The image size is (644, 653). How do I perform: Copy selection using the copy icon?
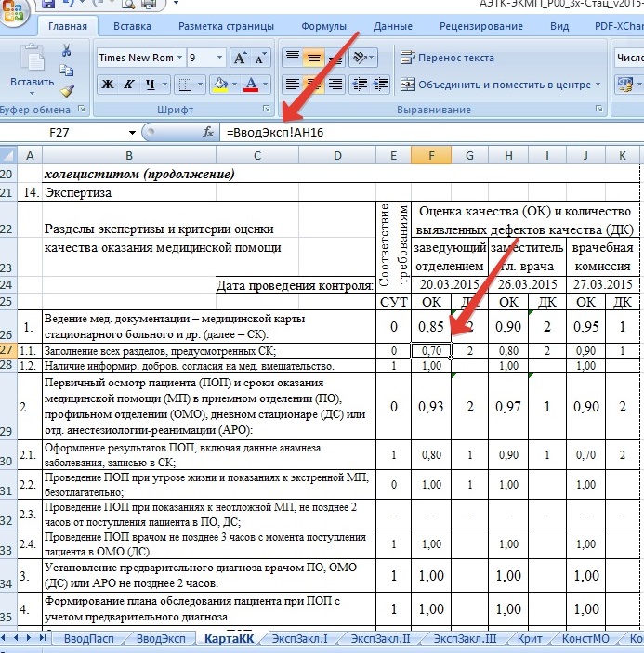click(66, 70)
